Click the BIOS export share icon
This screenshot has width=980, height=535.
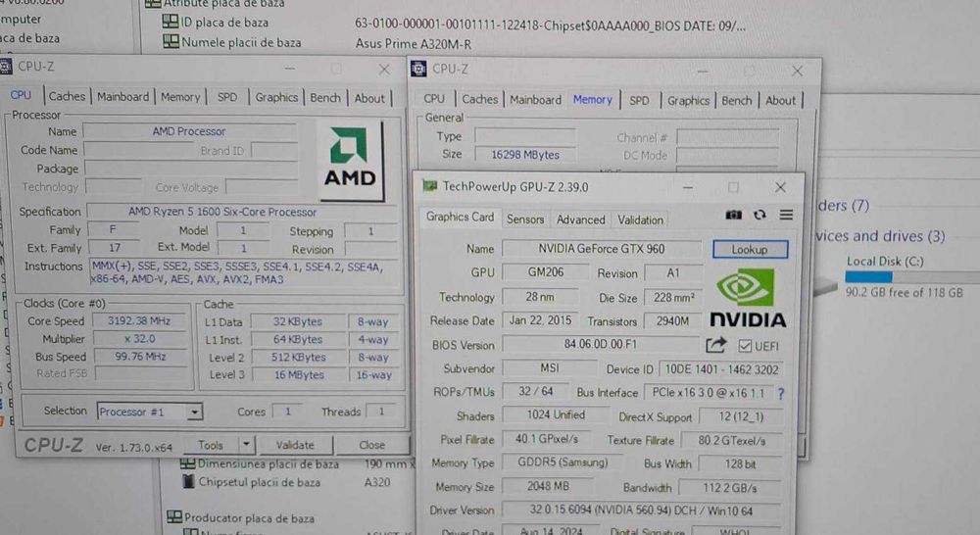(716, 345)
